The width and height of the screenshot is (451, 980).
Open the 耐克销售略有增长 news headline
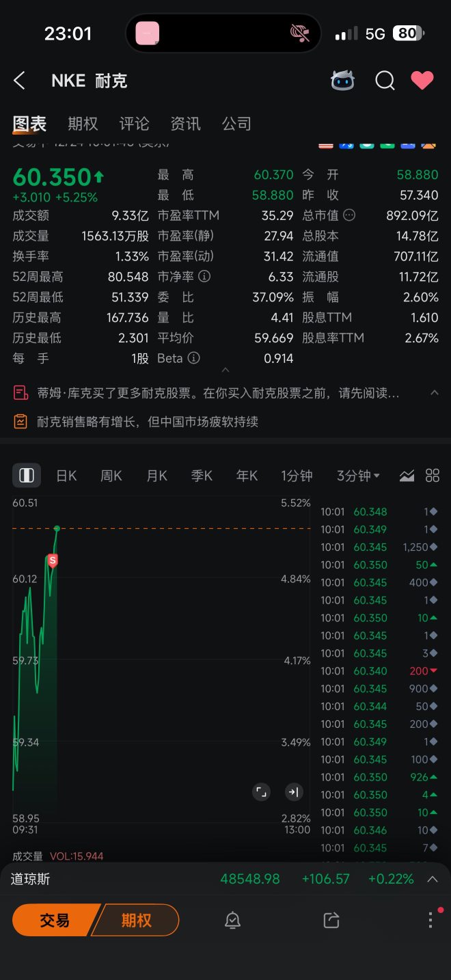point(148,422)
